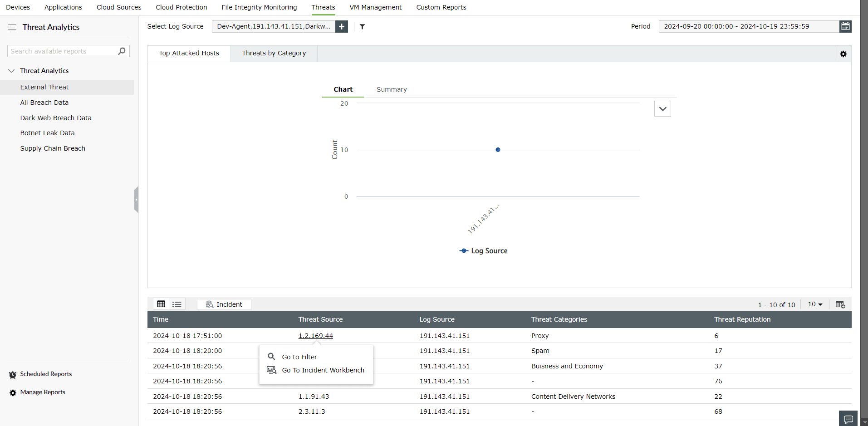Click the search magnifier in report search
This screenshot has height=426, width=868.
122,51
